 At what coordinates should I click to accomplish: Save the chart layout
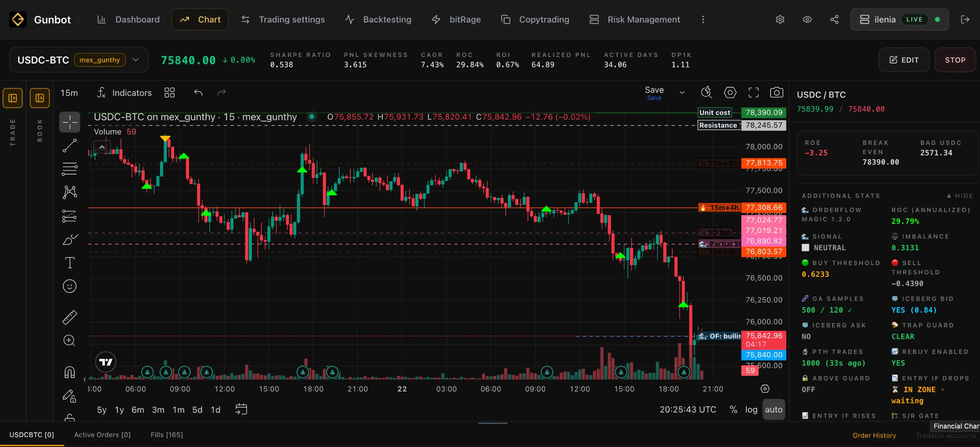coord(654,93)
